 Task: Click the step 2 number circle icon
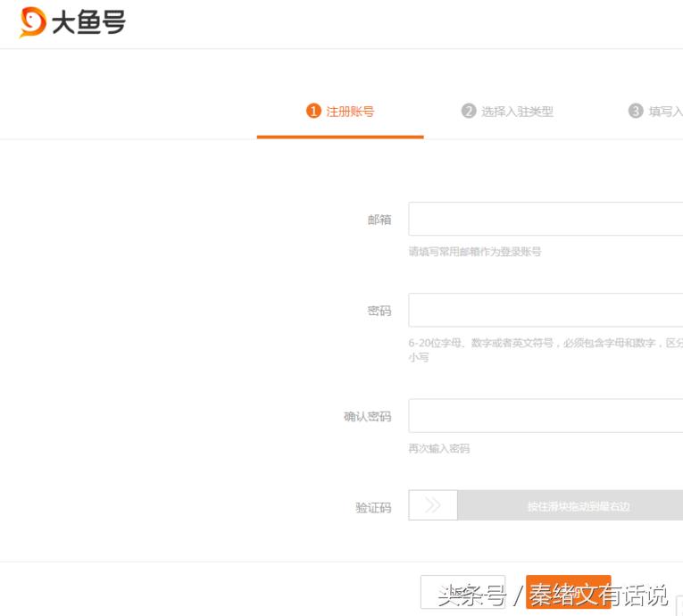coord(469,111)
